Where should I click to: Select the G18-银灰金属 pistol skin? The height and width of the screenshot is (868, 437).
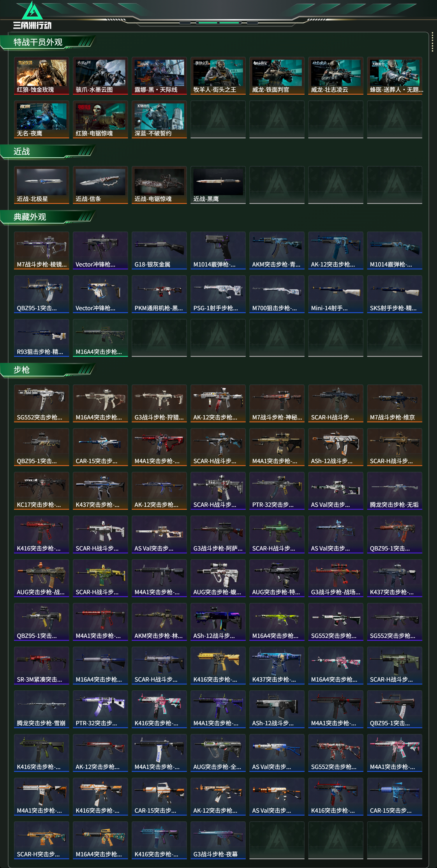point(159,250)
